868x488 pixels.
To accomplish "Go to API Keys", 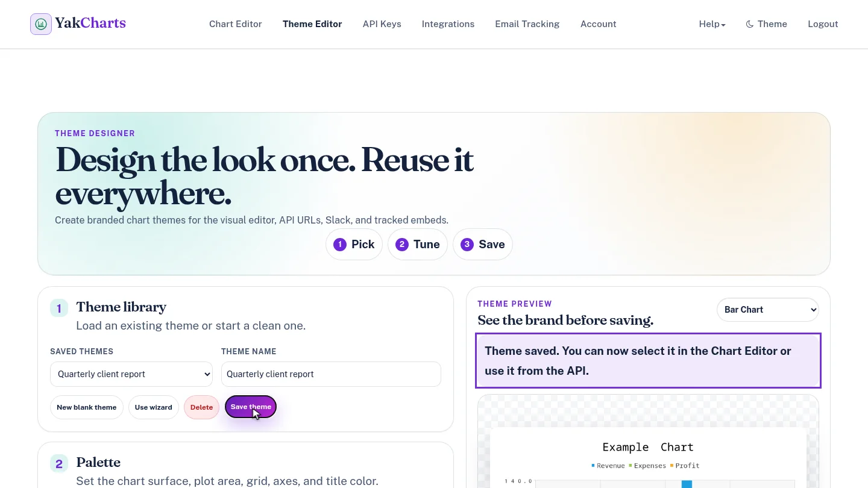I will point(382,24).
